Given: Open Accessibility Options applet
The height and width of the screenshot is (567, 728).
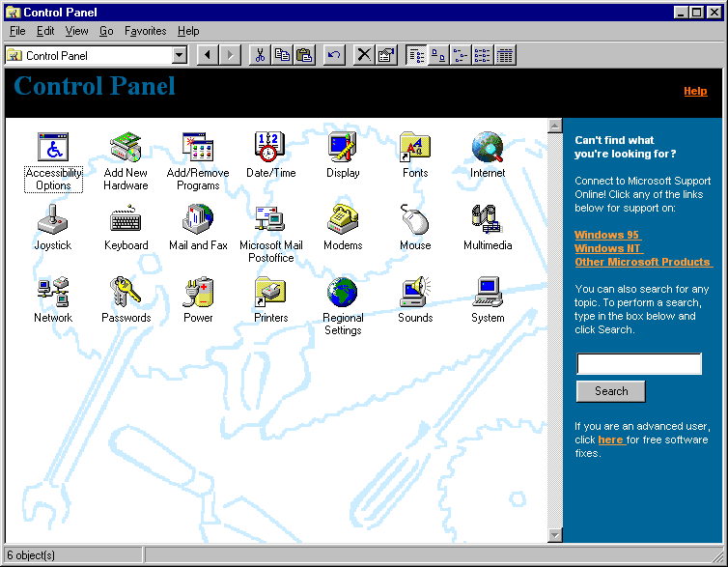Looking at the screenshot, I should pyautogui.click(x=53, y=147).
